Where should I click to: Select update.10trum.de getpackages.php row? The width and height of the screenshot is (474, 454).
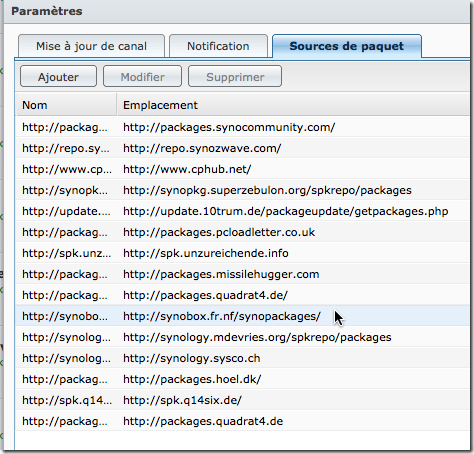242,211
